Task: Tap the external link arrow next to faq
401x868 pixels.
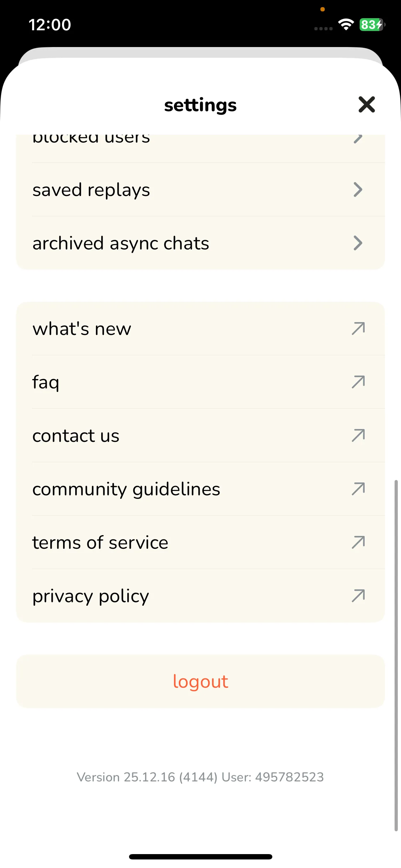Action: [358, 382]
